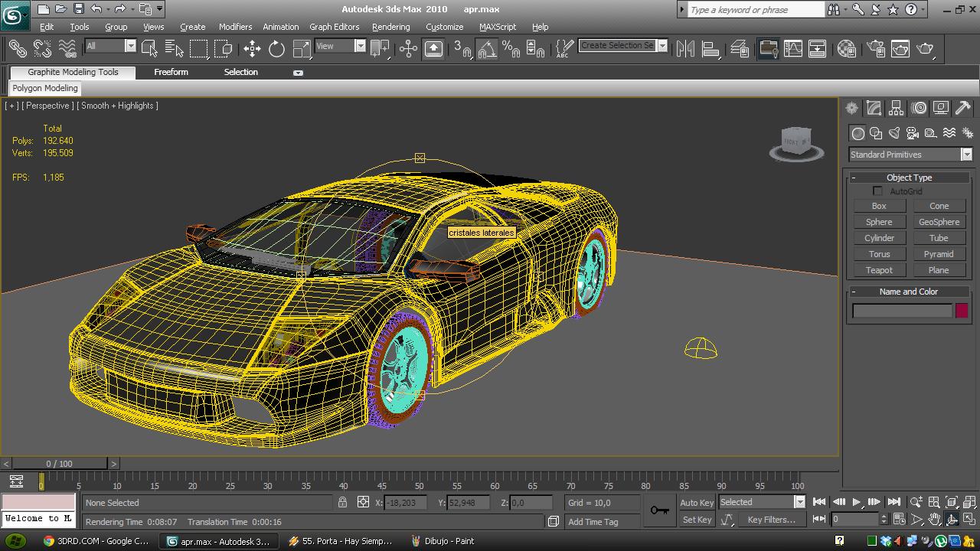This screenshot has height=551, width=980.
Task: Toggle Auto Key animation mode
Action: point(697,503)
